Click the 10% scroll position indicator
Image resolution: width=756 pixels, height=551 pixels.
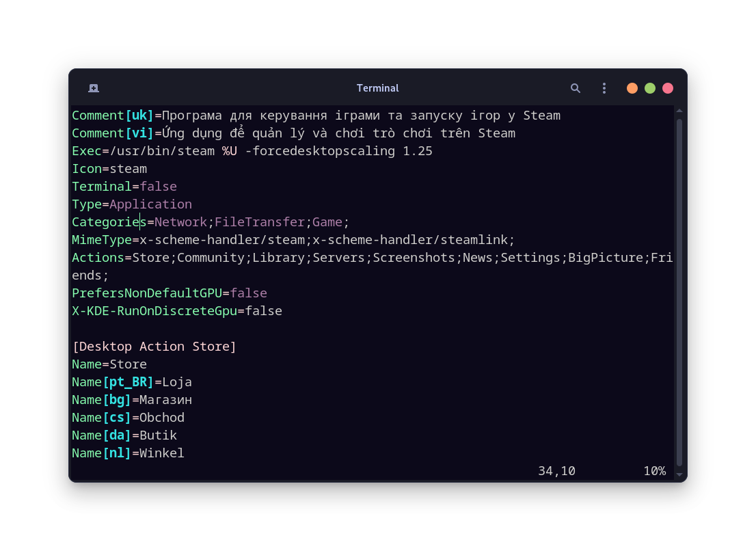(654, 470)
